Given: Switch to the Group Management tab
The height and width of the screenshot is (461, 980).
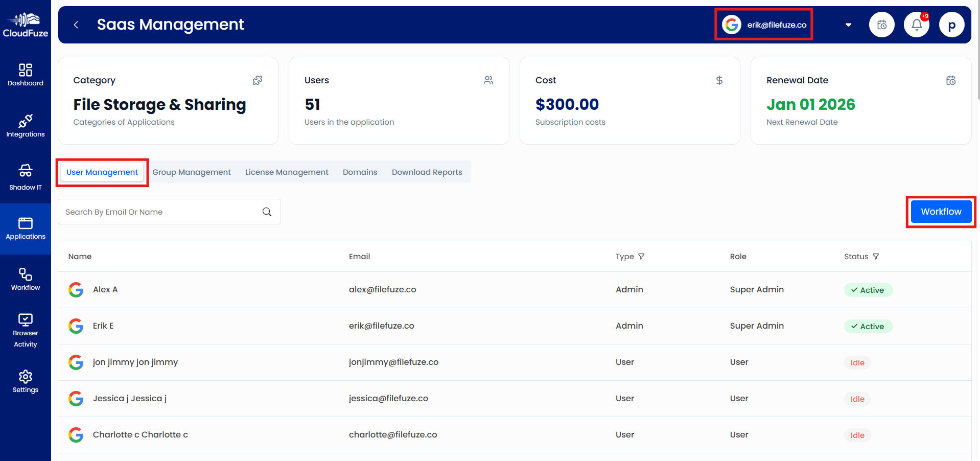Looking at the screenshot, I should coord(192,172).
